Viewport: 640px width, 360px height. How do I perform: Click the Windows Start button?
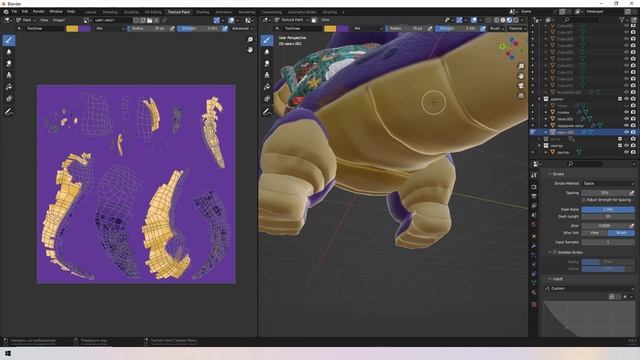8,353
